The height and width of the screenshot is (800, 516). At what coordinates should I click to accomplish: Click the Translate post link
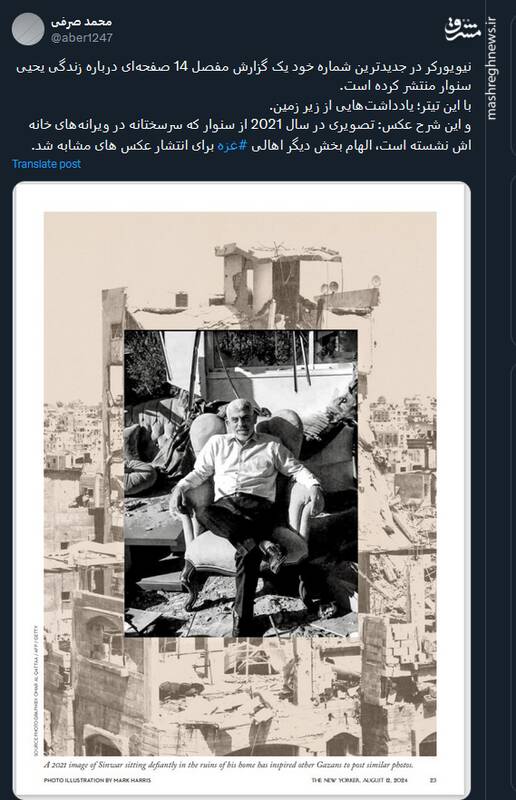coord(46,164)
